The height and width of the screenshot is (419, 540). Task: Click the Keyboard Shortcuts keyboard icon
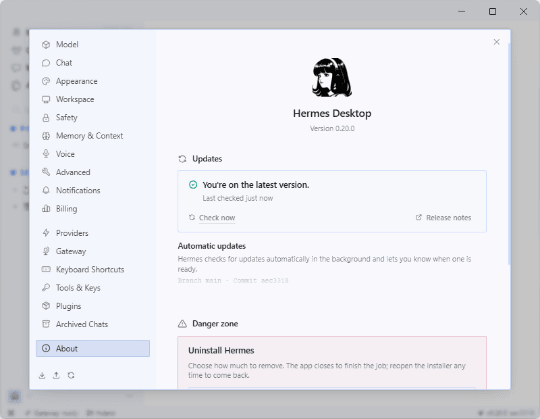(x=46, y=269)
